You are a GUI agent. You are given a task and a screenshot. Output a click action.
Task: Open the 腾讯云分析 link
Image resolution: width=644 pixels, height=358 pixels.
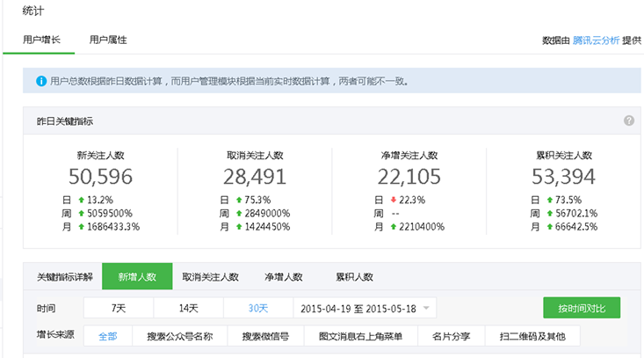tap(597, 40)
